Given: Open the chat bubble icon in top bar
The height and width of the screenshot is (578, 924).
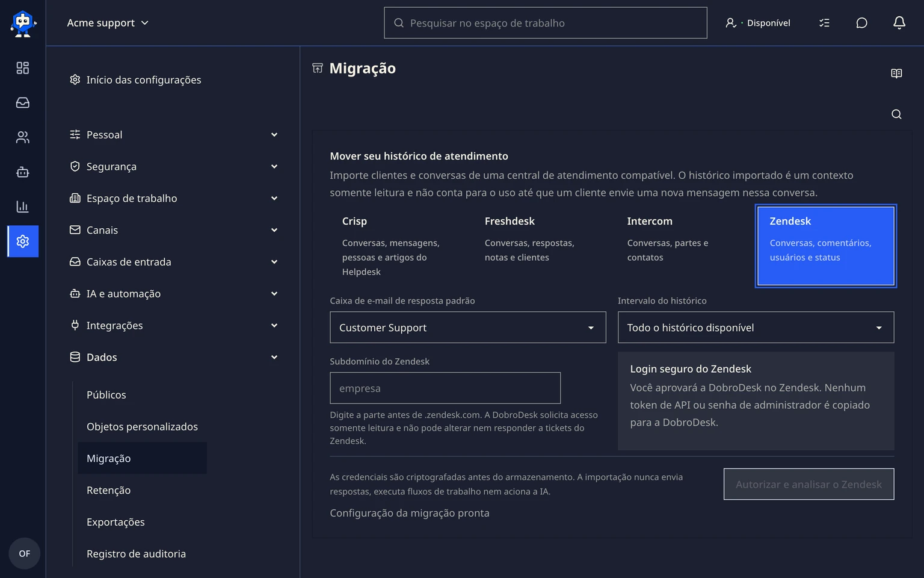Looking at the screenshot, I should [861, 23].
